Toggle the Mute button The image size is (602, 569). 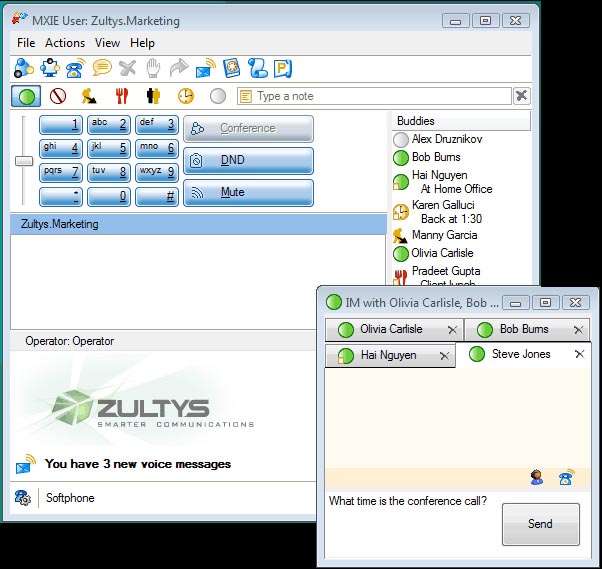point(248,193)
